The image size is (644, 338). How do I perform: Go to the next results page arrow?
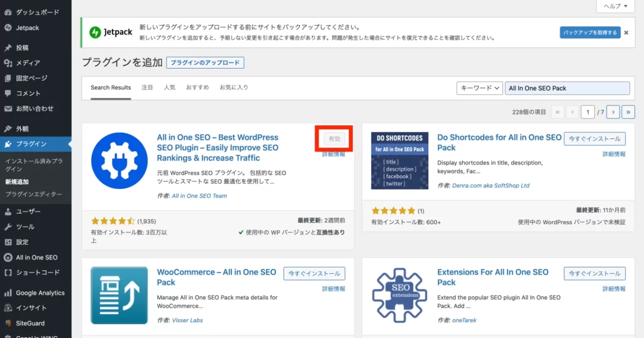pyautogui.click(x=613, y=112)
